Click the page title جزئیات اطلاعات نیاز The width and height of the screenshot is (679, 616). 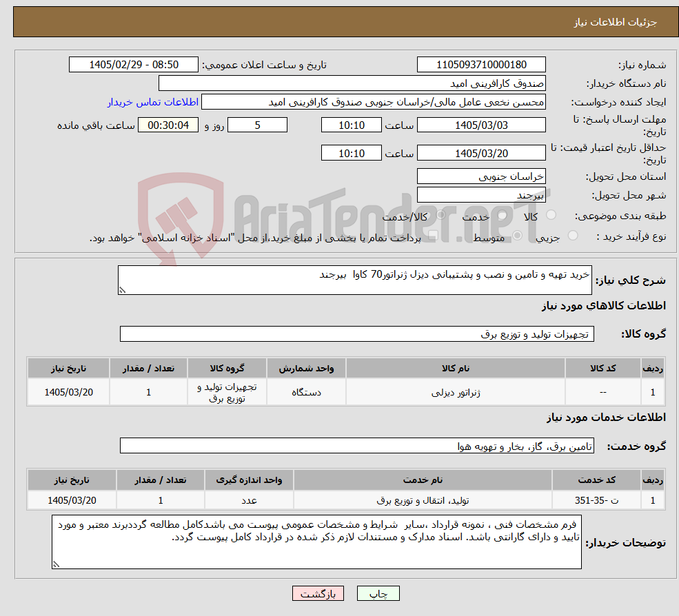pyautogui.click(x=615, y=22)
